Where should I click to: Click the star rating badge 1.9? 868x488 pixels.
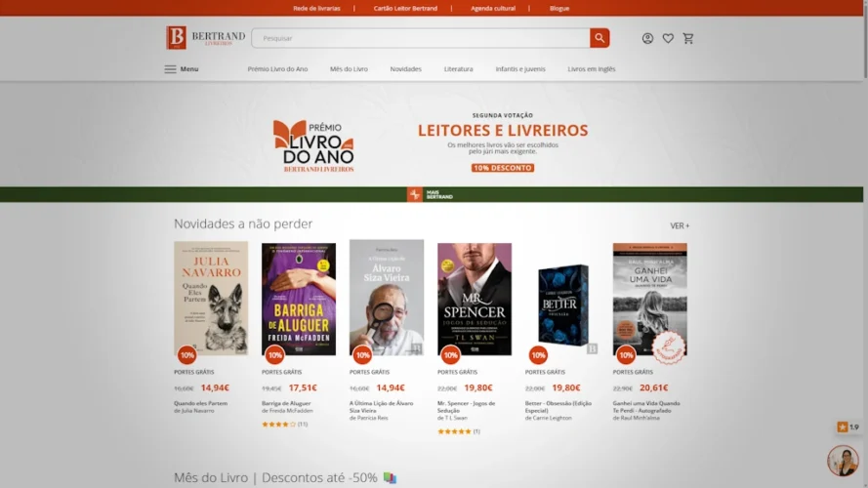(x=848, y=427)
